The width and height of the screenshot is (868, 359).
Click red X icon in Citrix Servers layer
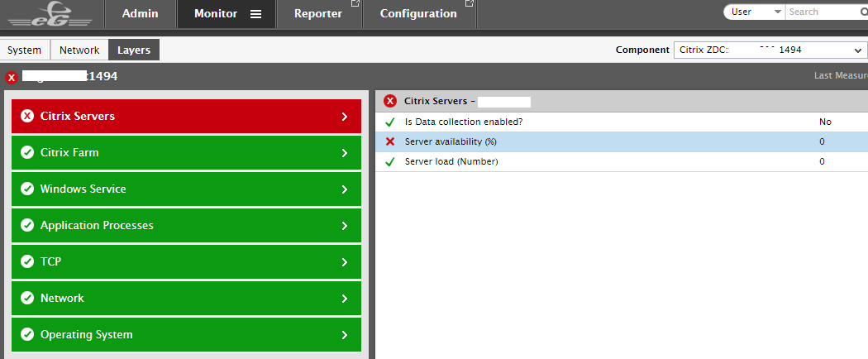click(x=27, y=116)
